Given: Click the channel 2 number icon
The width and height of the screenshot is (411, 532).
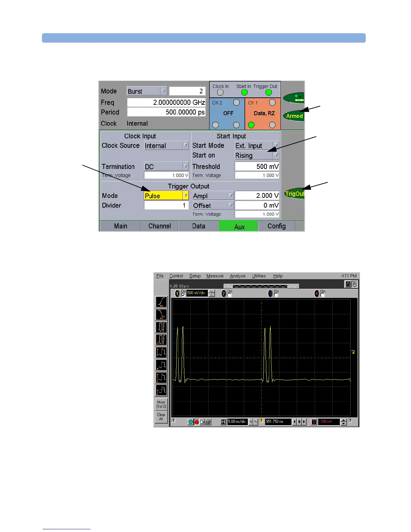Looking at the screenshot, I should click(x=224, y=294).
